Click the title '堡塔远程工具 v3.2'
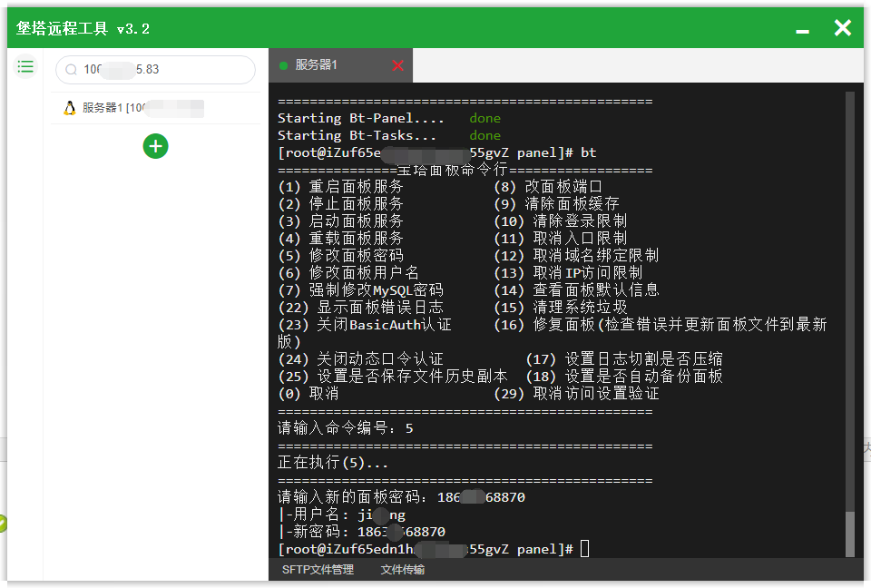 pyautogui.click(x=83, y=29)
